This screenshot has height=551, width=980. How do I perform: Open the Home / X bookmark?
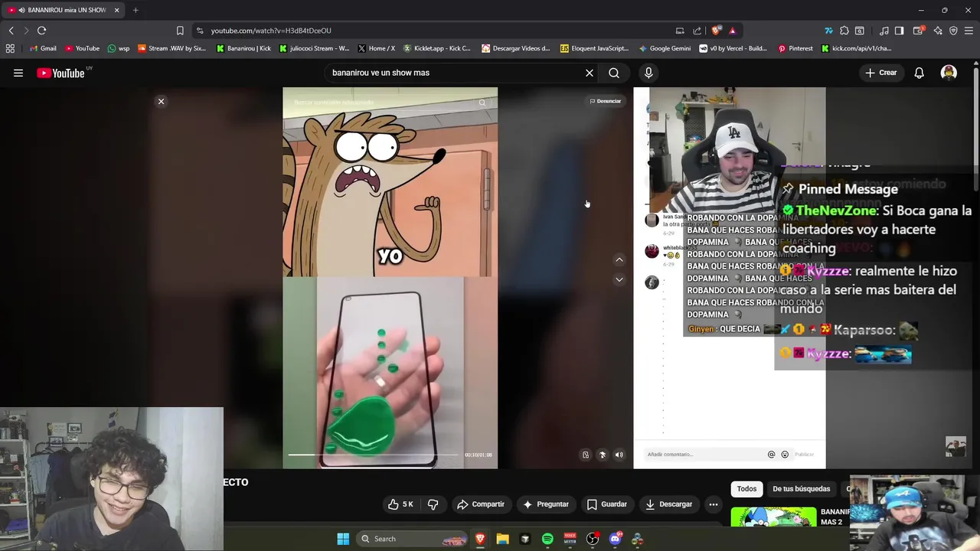[376, 48]
